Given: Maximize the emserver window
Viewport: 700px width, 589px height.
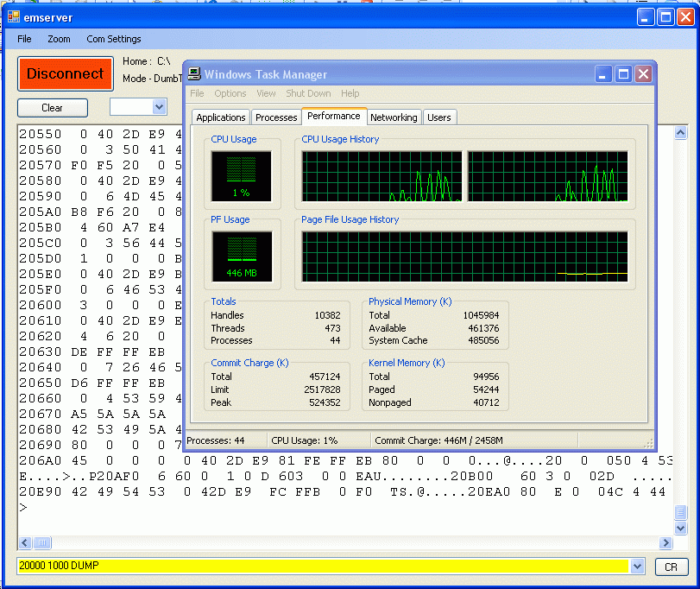Looking at the screenshot, I should [665, 17].
